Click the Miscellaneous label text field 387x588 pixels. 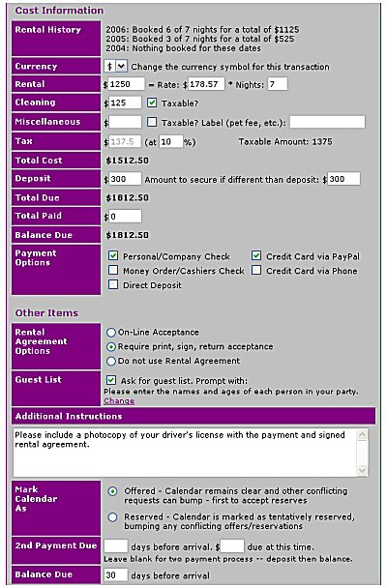(x=327, y=122)
